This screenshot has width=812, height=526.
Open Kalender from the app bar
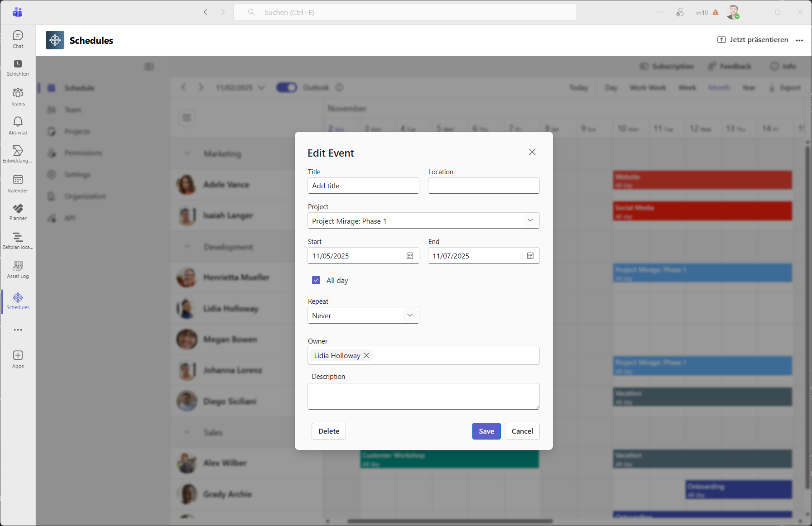[x=18, y=183]
